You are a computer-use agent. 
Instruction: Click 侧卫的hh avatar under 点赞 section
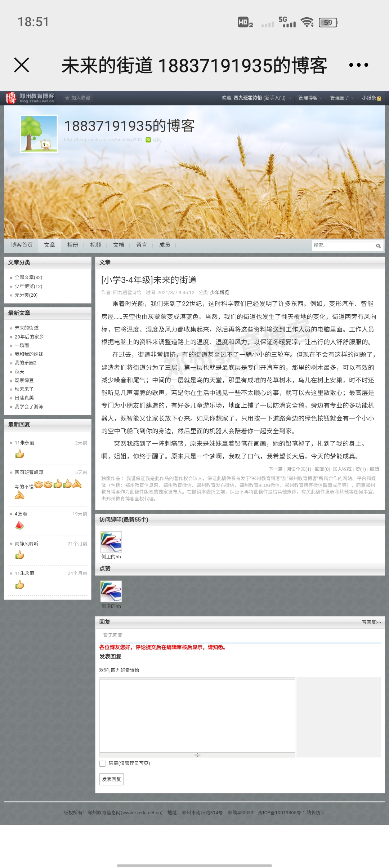(x=111, y=591)
